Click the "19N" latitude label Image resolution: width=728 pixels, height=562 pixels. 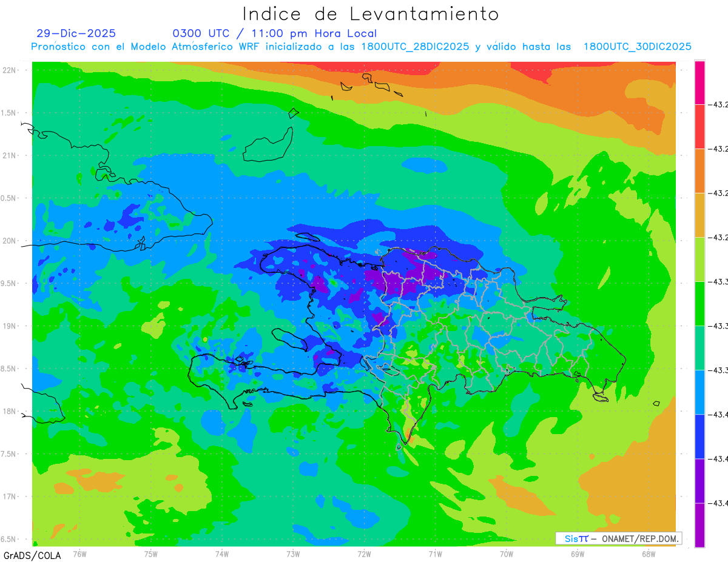point(9,326)
